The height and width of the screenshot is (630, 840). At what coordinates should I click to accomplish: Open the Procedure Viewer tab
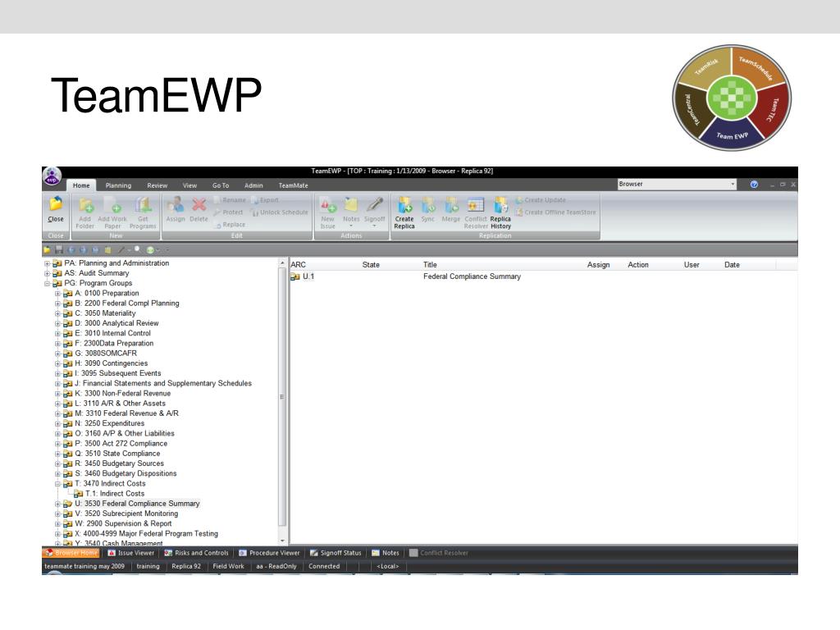point(269,553)
